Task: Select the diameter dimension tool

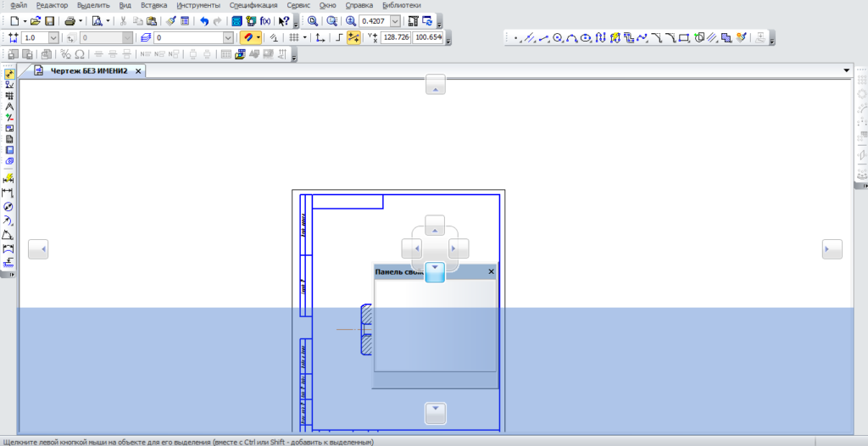Action: [9, 207]
